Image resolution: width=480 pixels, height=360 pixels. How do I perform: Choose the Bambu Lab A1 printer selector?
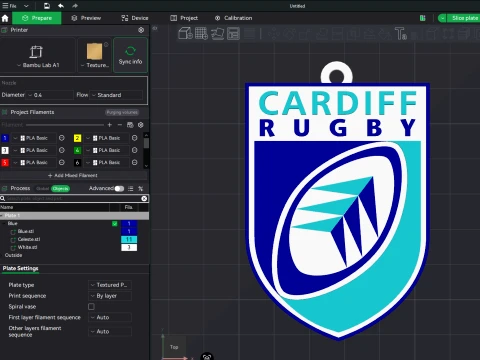click(x=37, y=55)
